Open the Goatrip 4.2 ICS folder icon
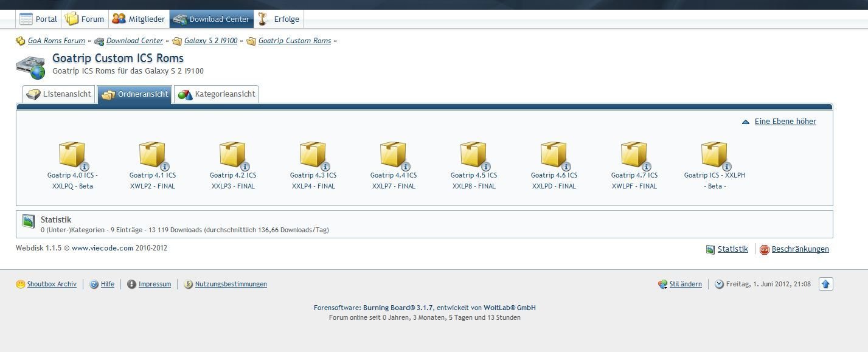 [234, 156]
